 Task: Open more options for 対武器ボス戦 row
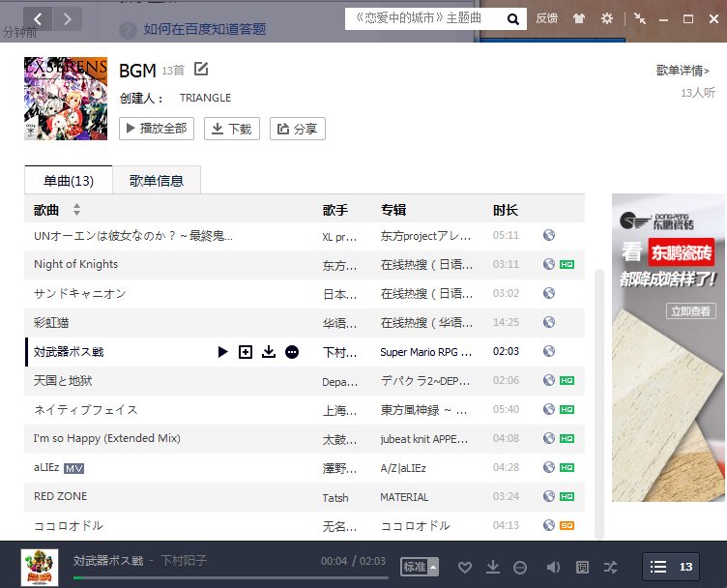292,352
